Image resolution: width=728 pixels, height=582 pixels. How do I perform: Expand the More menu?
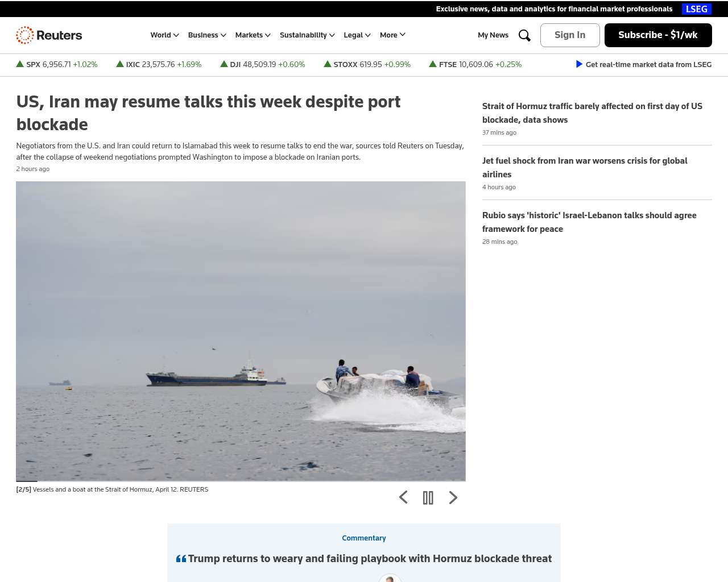393,35
